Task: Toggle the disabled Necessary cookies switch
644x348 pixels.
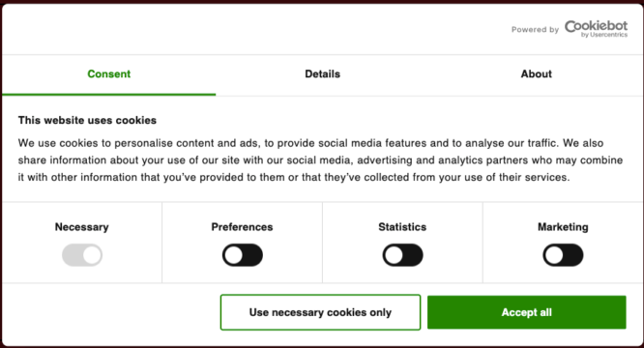Action: 82,255
